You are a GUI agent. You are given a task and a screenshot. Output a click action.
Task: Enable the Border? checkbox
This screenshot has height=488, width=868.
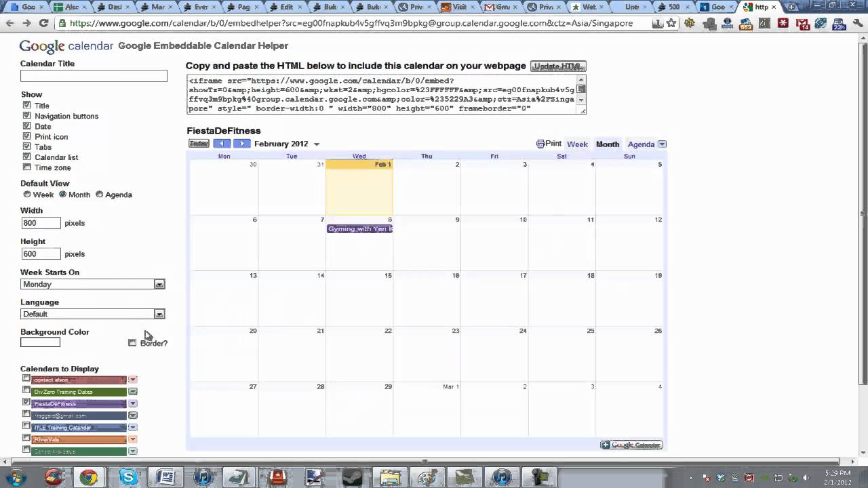tap(132, 343)
